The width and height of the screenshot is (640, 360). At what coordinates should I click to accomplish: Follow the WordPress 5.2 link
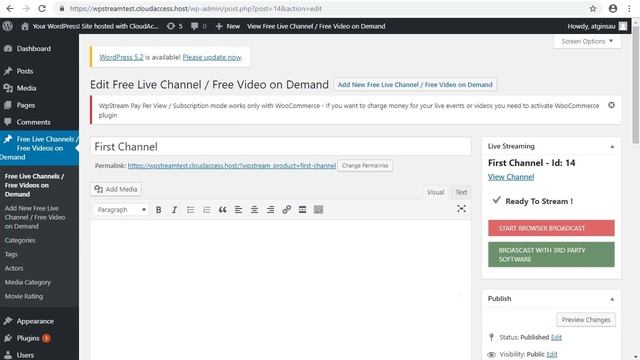[121, 58]
